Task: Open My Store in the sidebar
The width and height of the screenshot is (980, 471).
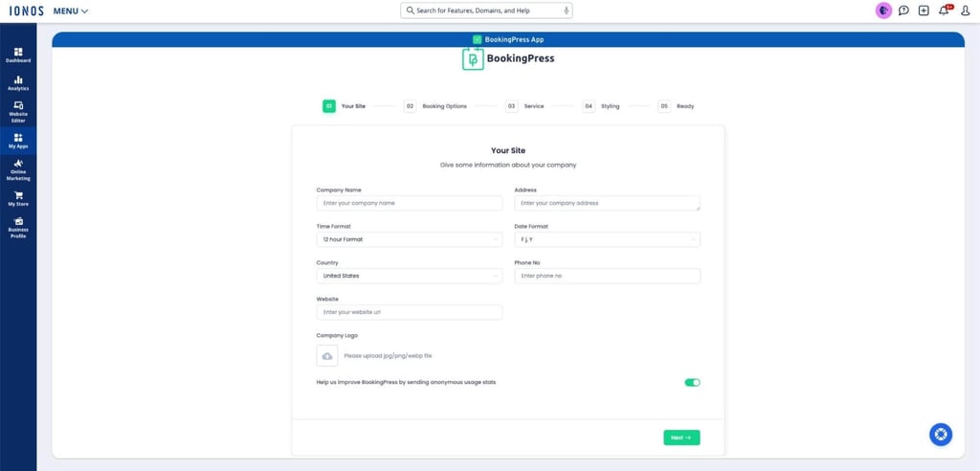Action: pyautogui.click(x=18, y=199)
